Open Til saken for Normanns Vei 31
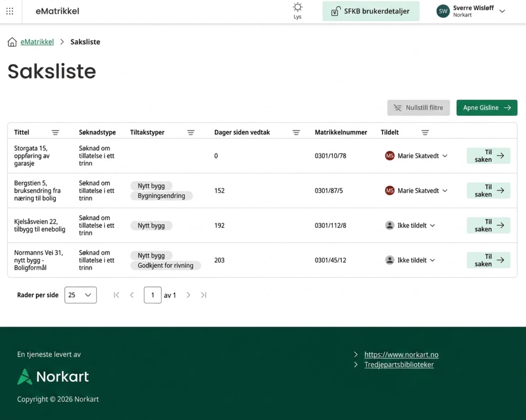Viewport: 526px width, 420px height. tap(488, 260)
